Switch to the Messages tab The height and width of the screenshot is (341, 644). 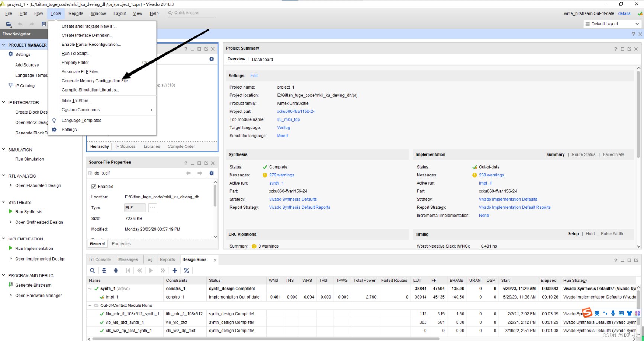[128, 259]
